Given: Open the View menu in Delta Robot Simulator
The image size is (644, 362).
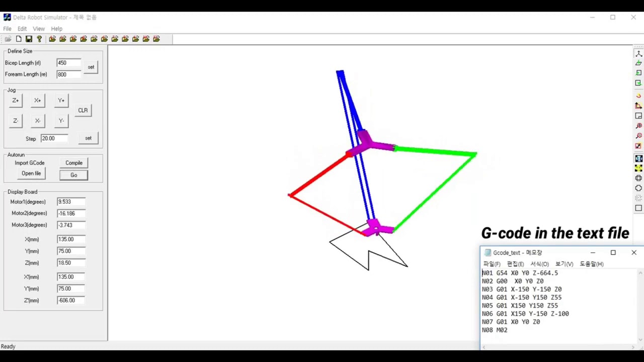Looking at the screenshot, I should coord(39,29).
